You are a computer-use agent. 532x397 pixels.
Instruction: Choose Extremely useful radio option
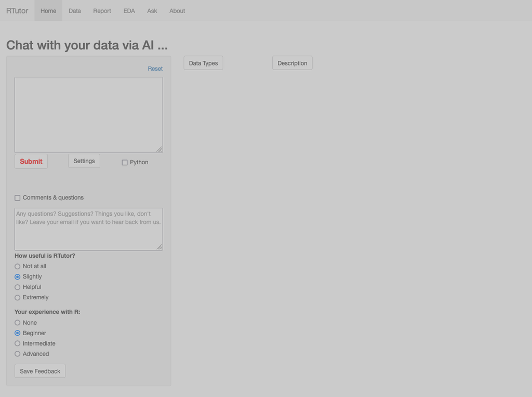coord(17,298)
